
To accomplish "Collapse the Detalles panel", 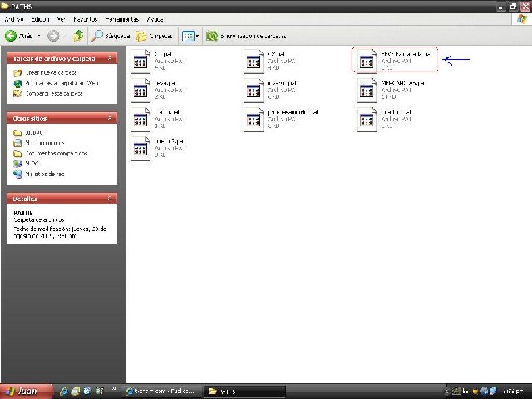I will [110, 199].
